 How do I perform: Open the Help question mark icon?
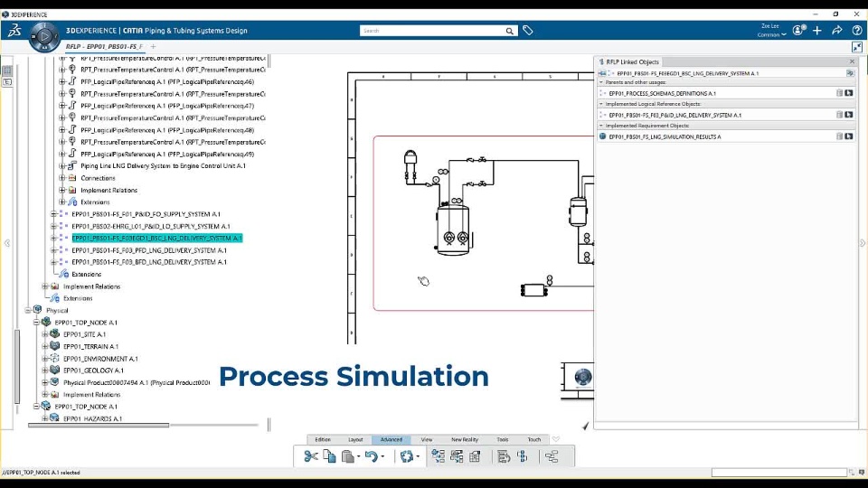[x=857, y=31]
